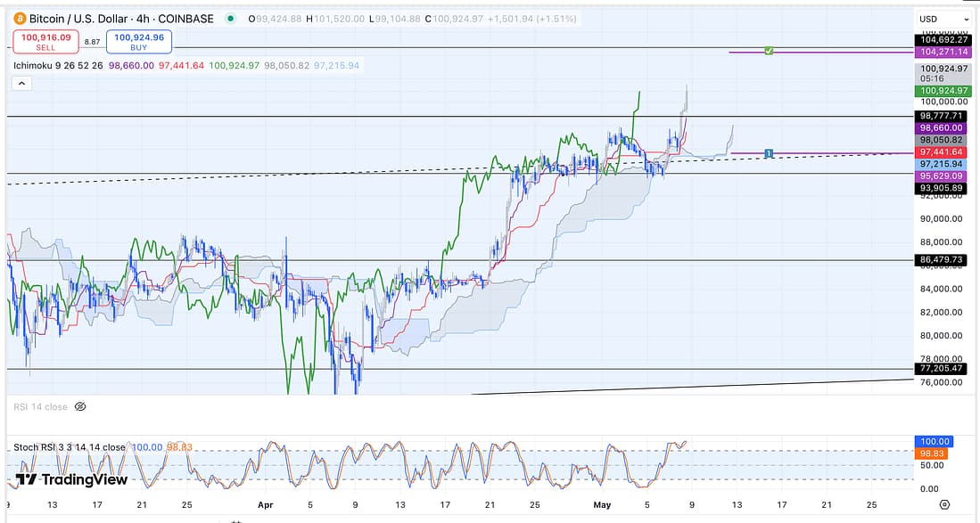Click the green 100,924.97 price label on axis

click(943, 91)
